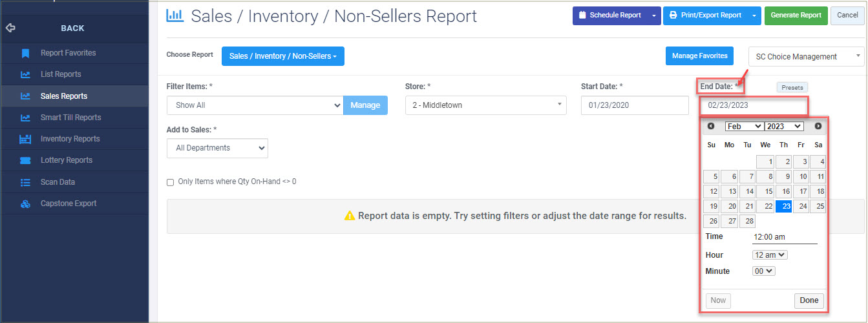Click the Inventory Reports icon
This screenshot has width=868, height=323.
click(x=25, y=139)
